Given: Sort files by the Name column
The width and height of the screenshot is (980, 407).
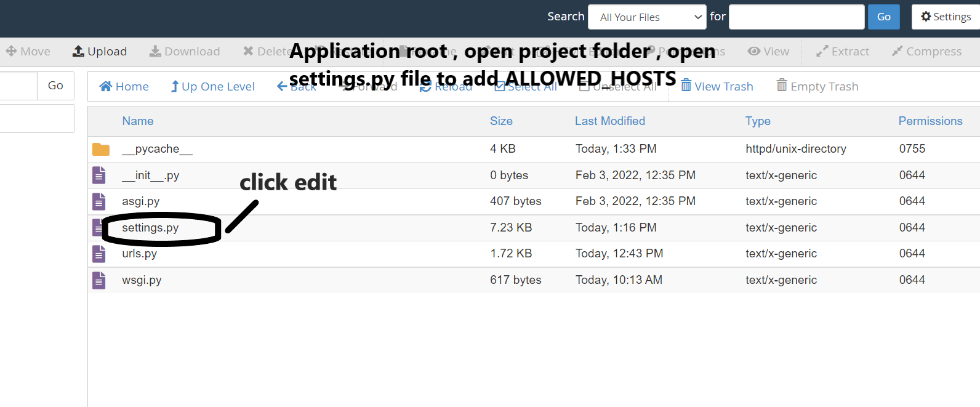Looking at the screenshot, I should (x=138, y=121).
